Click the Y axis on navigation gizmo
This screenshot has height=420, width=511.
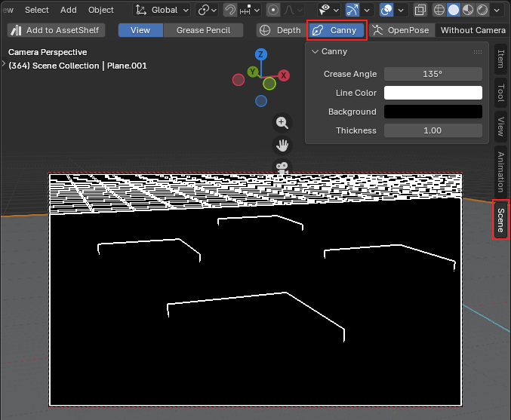[x=253, y=72]
